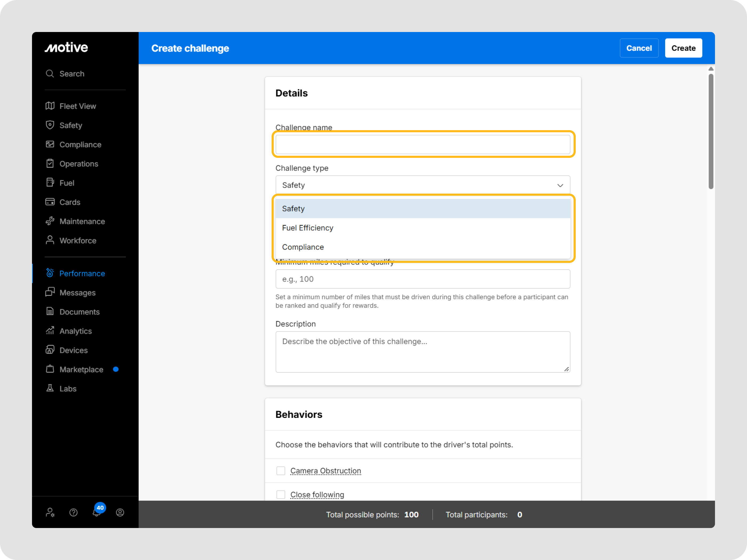Image resolution: width=747 pixels, height=560 pixels.
Task: Choose Fuel Efficiency challenge type
Action: 423,228
